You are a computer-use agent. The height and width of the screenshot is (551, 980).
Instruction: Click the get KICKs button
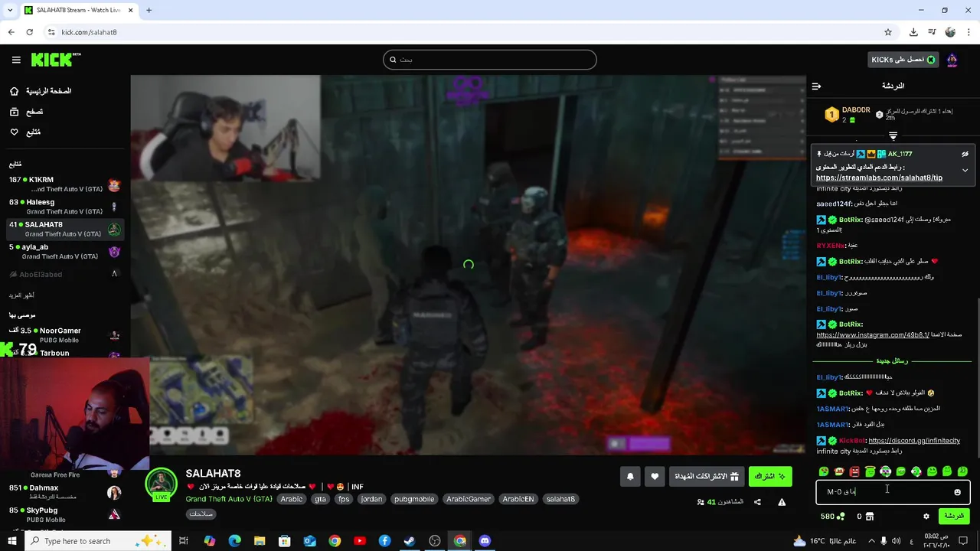click(x=903, y=60)
